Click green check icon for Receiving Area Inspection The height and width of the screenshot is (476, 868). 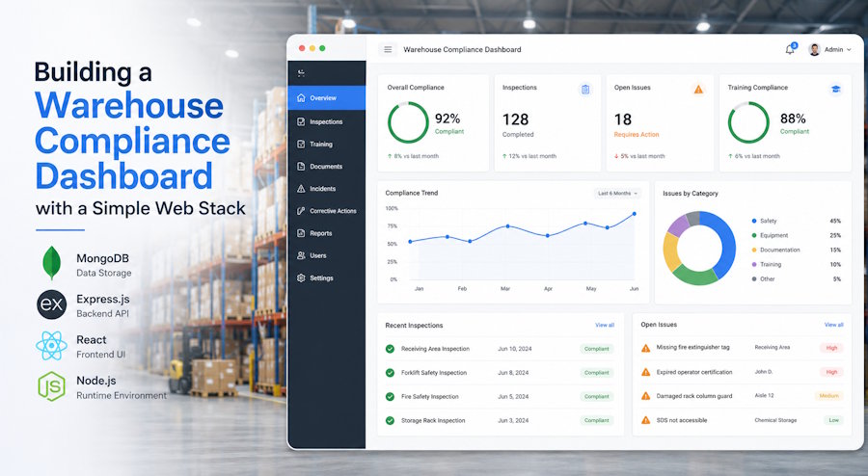390,349
